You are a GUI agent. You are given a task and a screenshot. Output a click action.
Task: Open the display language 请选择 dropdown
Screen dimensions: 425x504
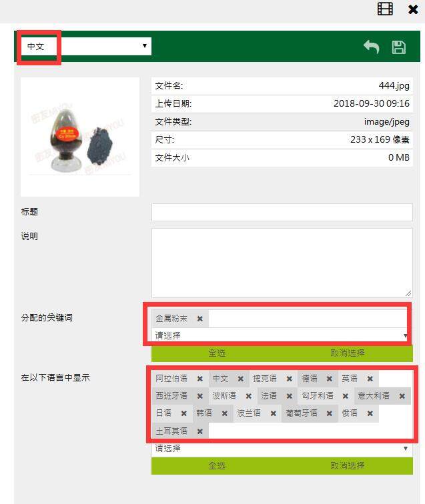[282, 449]
